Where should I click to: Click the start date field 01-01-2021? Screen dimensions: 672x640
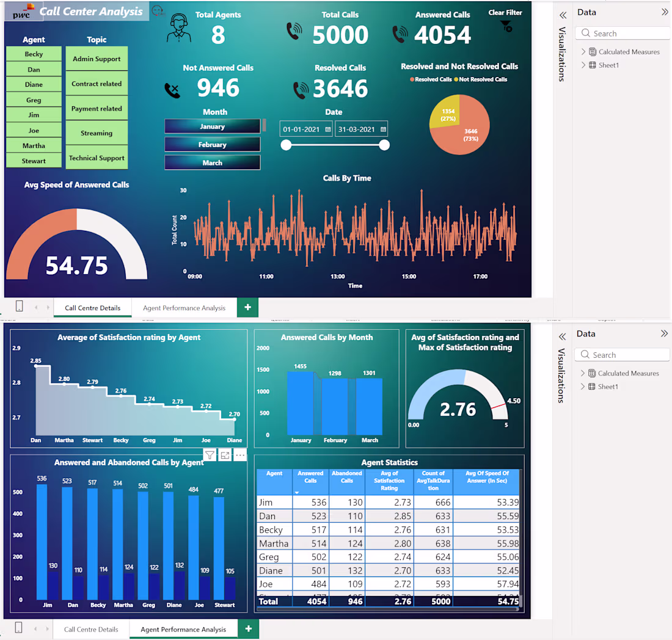point(306,129)
